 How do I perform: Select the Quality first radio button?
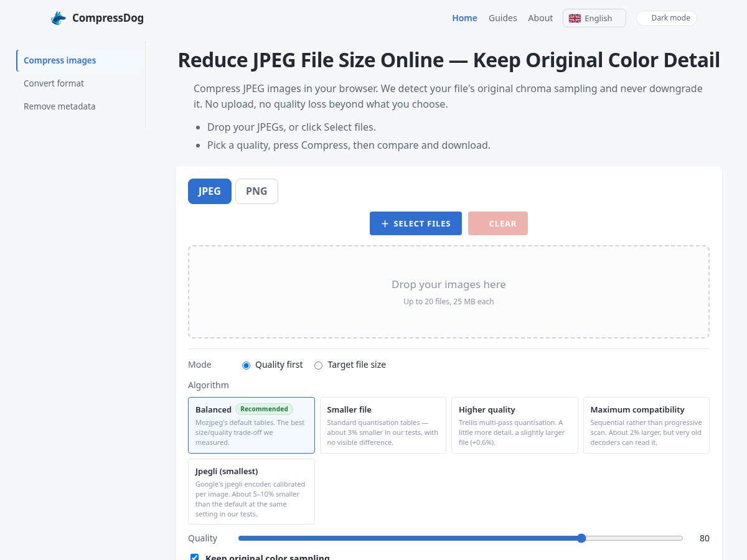click(x=246, y=365)
